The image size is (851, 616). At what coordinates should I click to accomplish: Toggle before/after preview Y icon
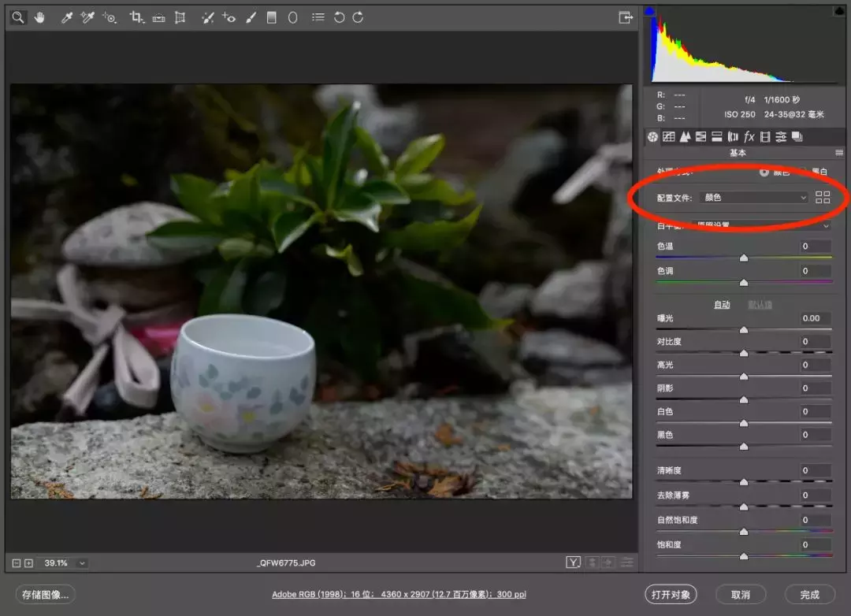[x=573, y=562]
